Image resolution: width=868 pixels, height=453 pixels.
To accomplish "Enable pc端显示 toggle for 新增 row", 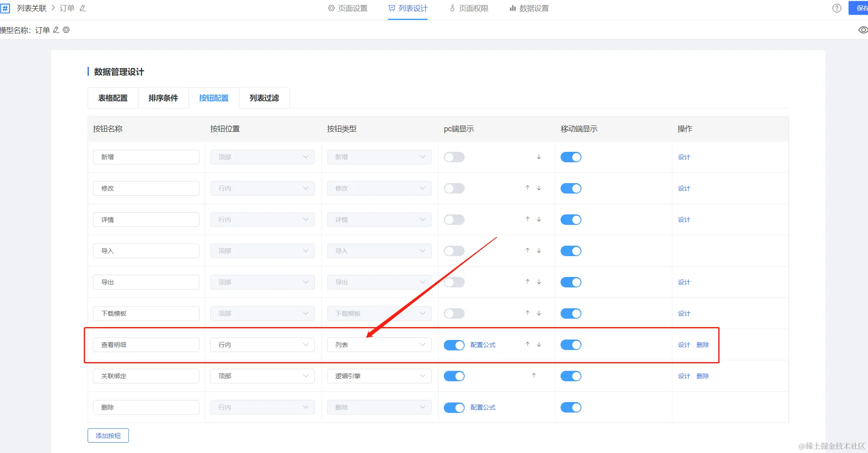I will tap(454, 157).
